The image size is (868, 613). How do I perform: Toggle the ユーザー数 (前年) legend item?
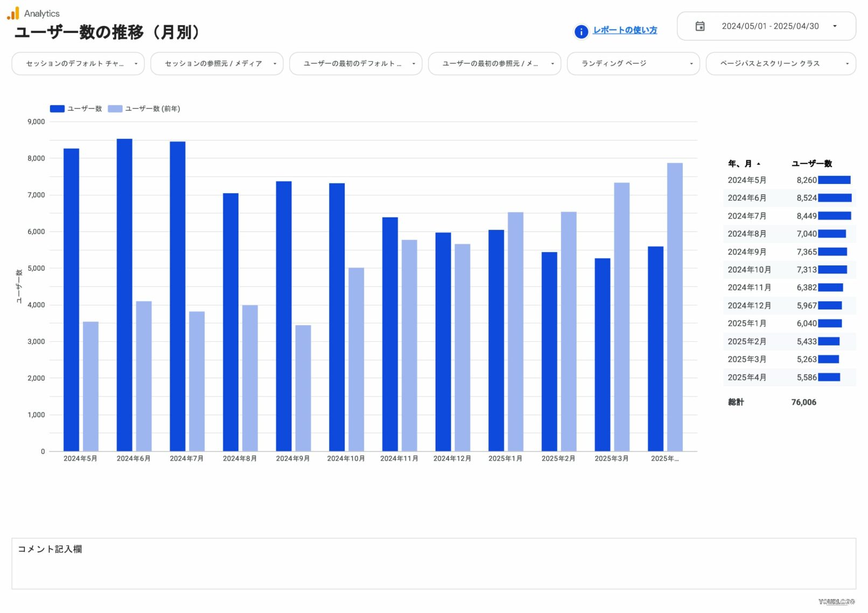(x=143, y=108)
